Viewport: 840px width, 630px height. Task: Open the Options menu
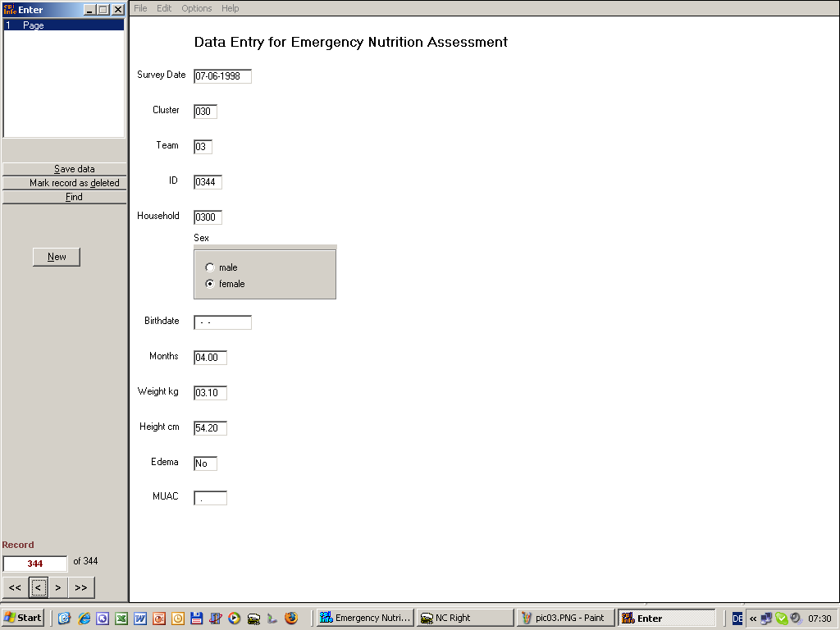[196, 8]
